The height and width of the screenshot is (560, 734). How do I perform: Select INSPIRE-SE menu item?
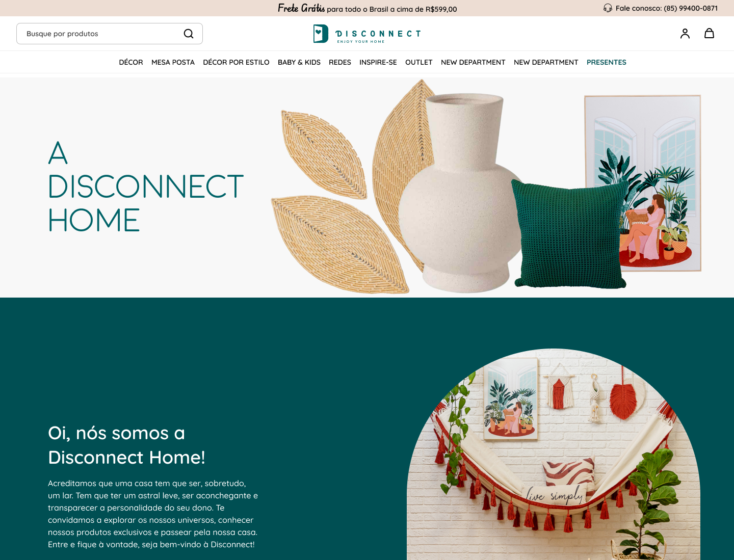[378, 62]
